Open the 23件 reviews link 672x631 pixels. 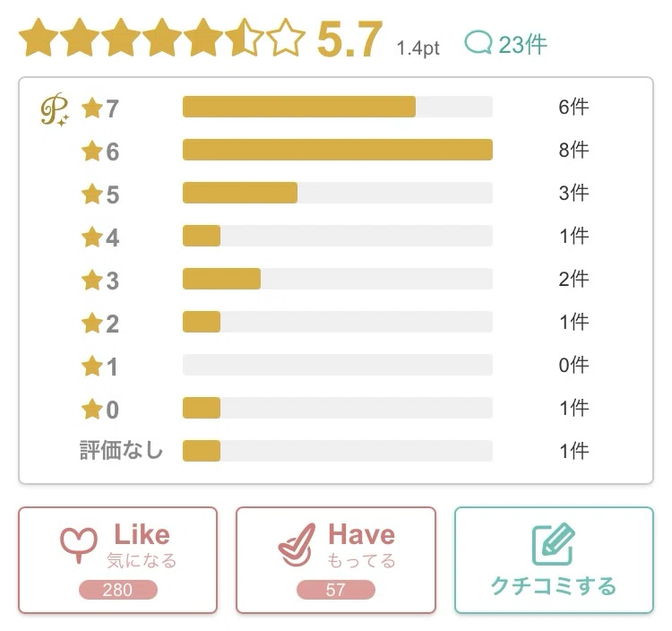click(x=505, y=43)
